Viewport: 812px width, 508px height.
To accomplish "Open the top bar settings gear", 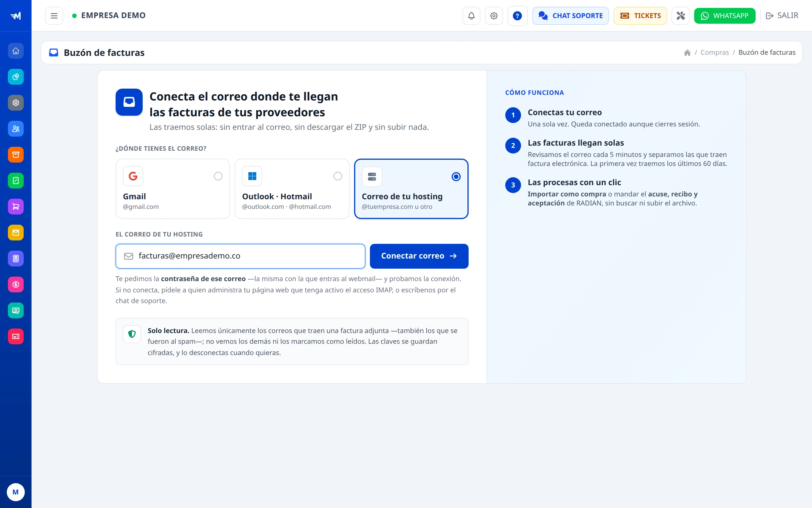I will tap(494, 16).
